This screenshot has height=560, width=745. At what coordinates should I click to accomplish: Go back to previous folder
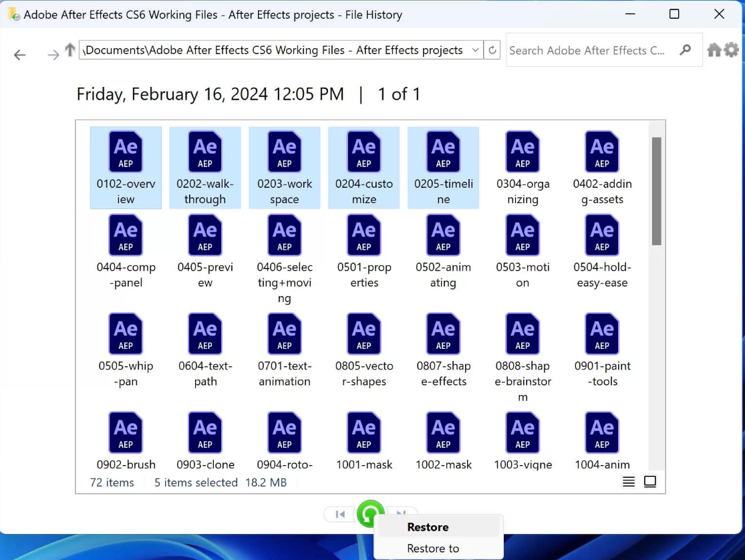pyautogui.click(x=19, y=55)
